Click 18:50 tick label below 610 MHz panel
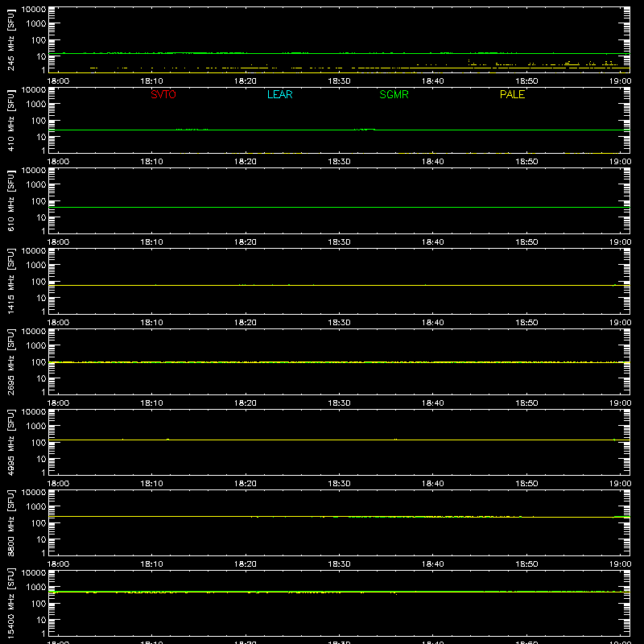Screen dimensions: 644x644 coord(526,242)
